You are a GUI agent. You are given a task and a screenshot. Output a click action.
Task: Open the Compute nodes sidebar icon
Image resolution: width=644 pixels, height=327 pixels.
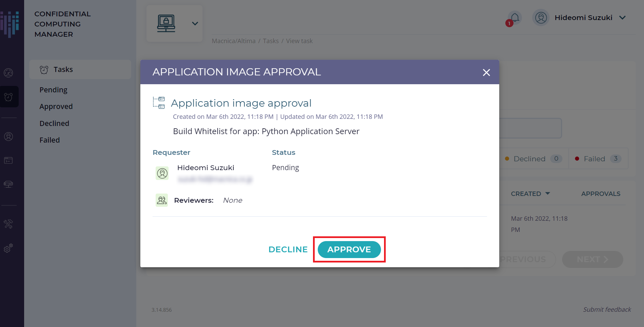click(8, 184)
